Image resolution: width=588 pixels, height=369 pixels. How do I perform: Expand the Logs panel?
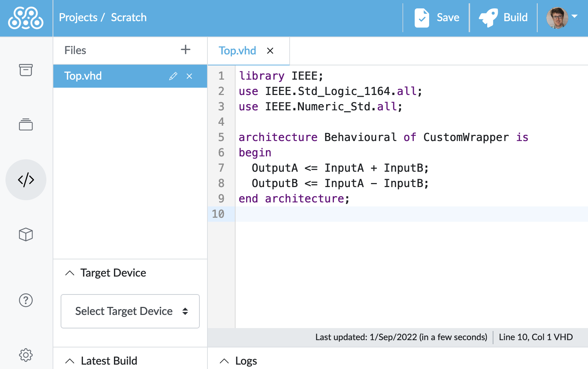[224, 361]
